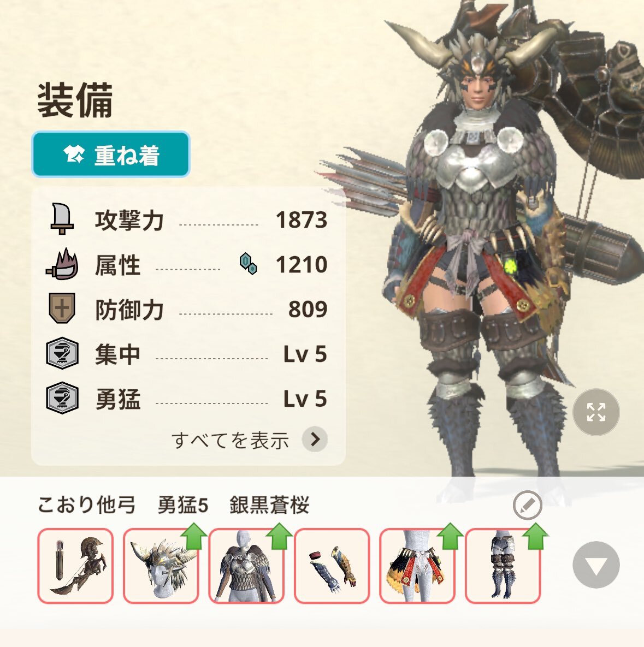Tap すべてを表示 to show all stats
This screenshot has height=647, width=644.
click(x=230, y=440)
